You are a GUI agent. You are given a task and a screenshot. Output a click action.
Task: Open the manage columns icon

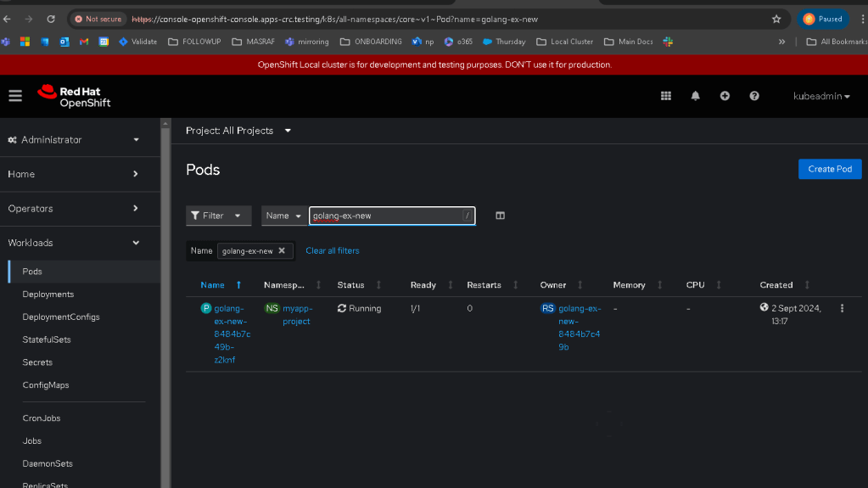point(500,216)
